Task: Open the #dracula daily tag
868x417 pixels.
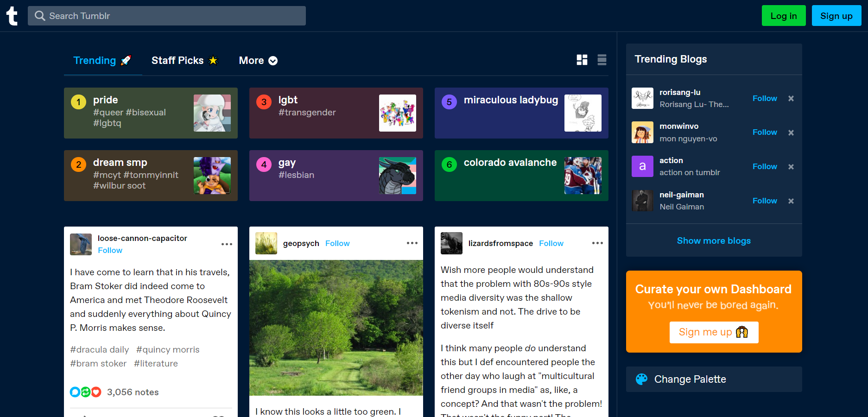Action: [99, 349]
